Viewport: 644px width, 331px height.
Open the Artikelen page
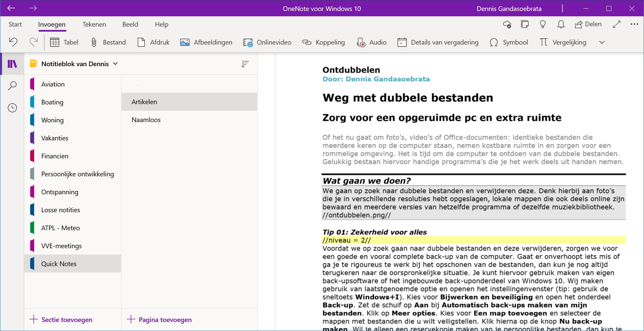(190, 102)
